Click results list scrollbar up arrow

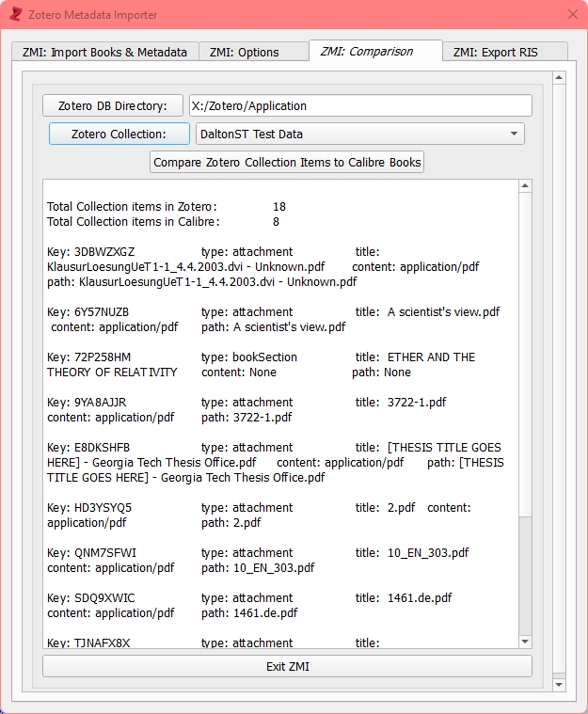coord(526,186)
